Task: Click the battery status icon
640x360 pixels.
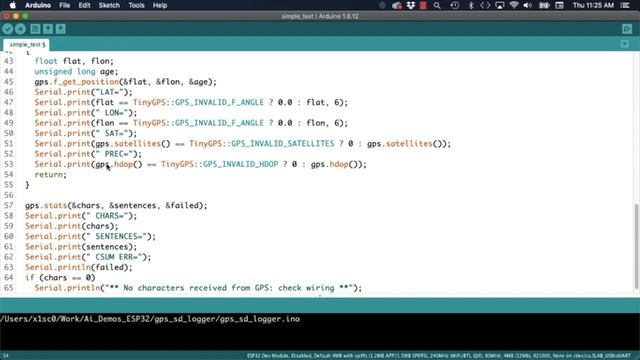Action: [544, 5]
